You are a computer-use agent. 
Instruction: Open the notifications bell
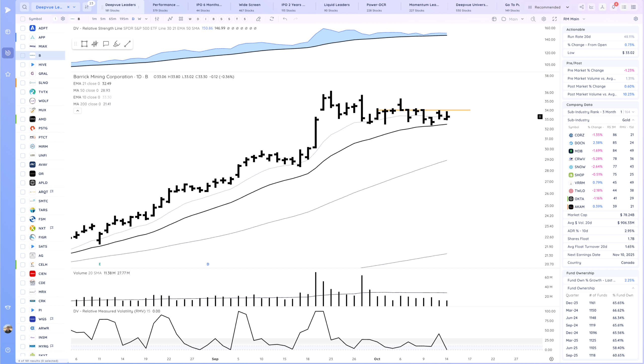click(x=613, y=7)
